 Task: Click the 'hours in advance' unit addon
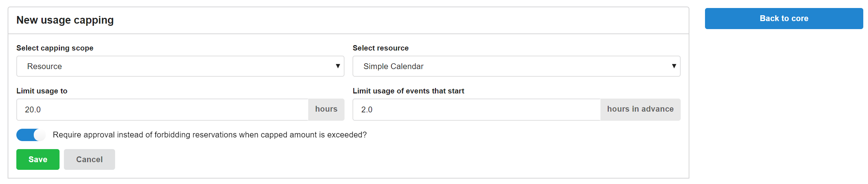point(640,109)
